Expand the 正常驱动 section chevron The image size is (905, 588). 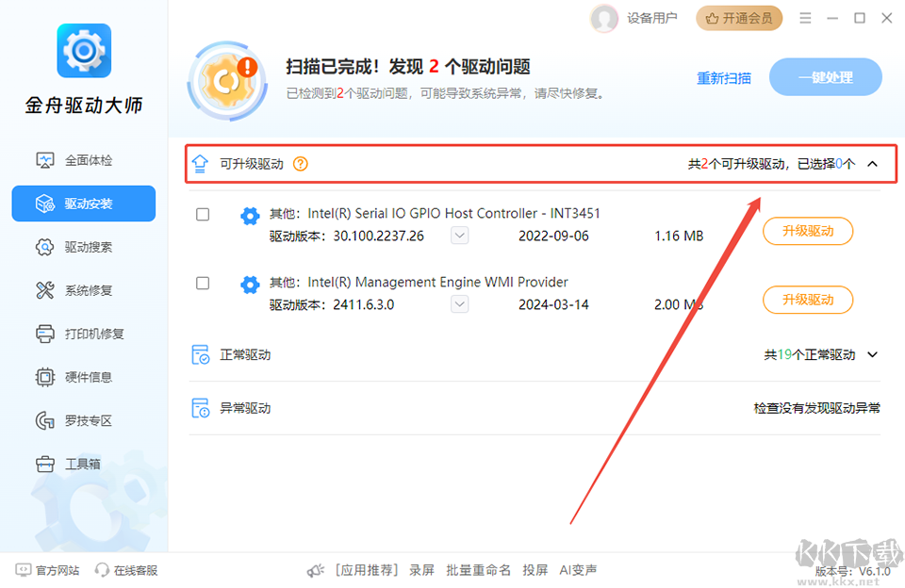pyautogui.click(x=873, y=354)
